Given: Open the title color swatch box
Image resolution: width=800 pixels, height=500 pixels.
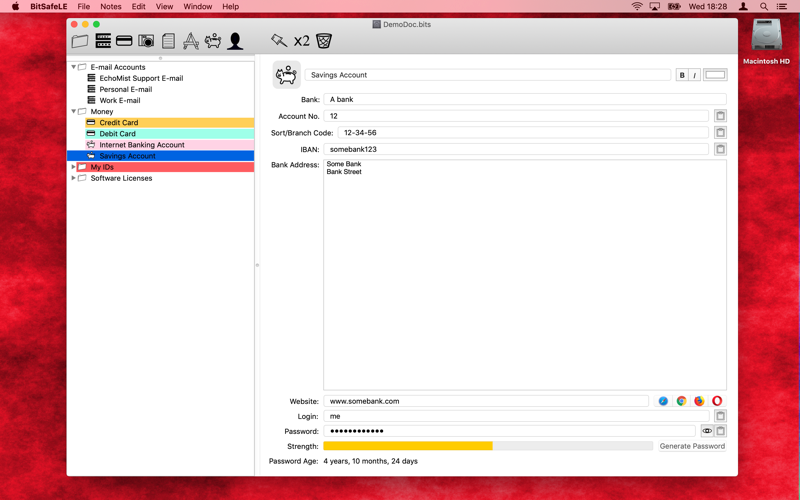Looking at the screenshot, I should click(715, 75).
